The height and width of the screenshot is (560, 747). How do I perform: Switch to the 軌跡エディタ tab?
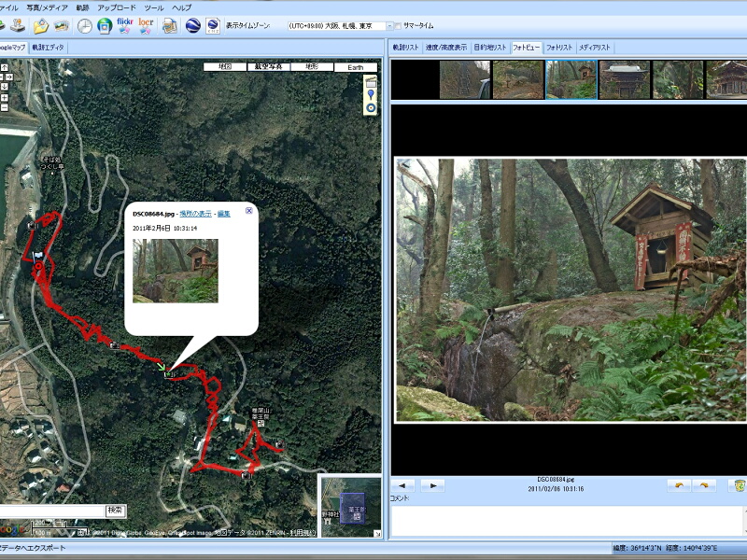click(x=48, y=48)
